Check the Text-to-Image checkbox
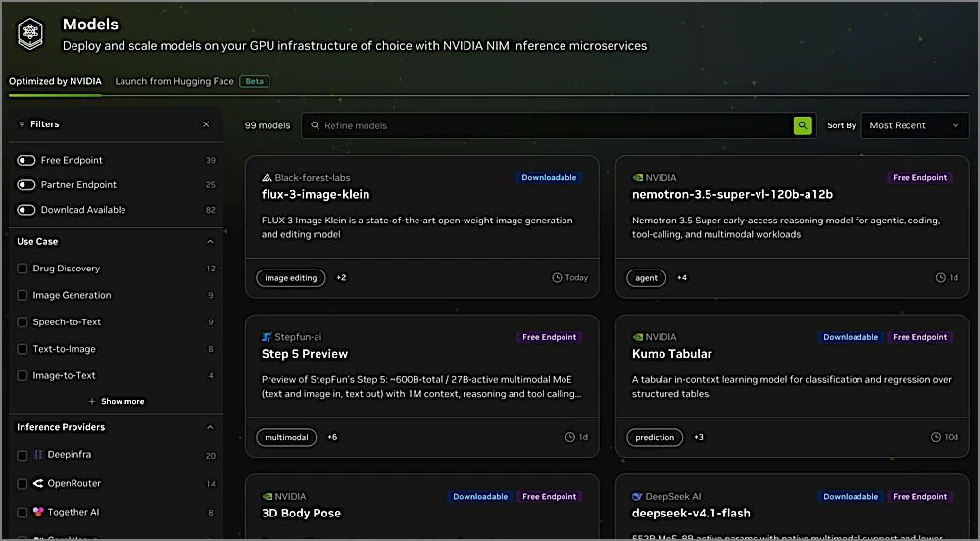This screenshot has width=980, height=541. click(23, 349)
